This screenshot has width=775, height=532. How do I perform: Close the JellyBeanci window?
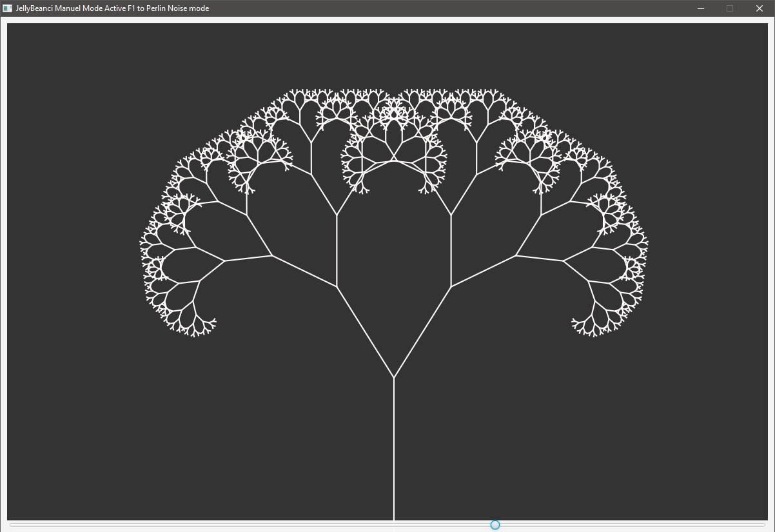759,8
